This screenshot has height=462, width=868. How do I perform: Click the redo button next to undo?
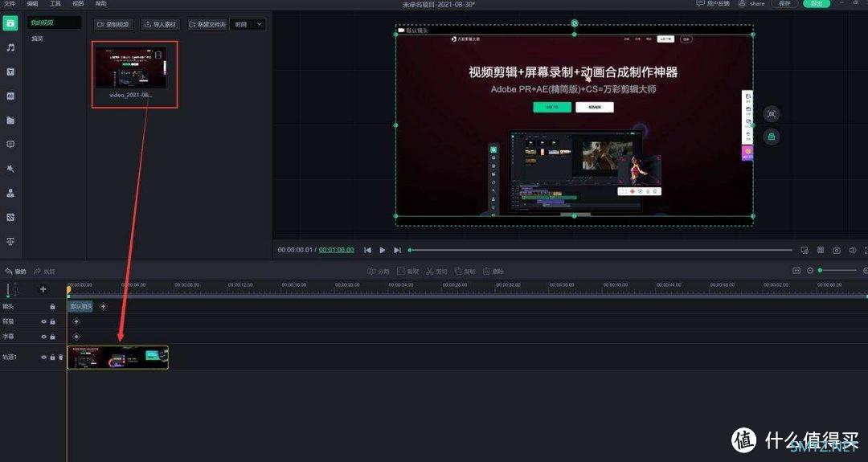[44, 271]
